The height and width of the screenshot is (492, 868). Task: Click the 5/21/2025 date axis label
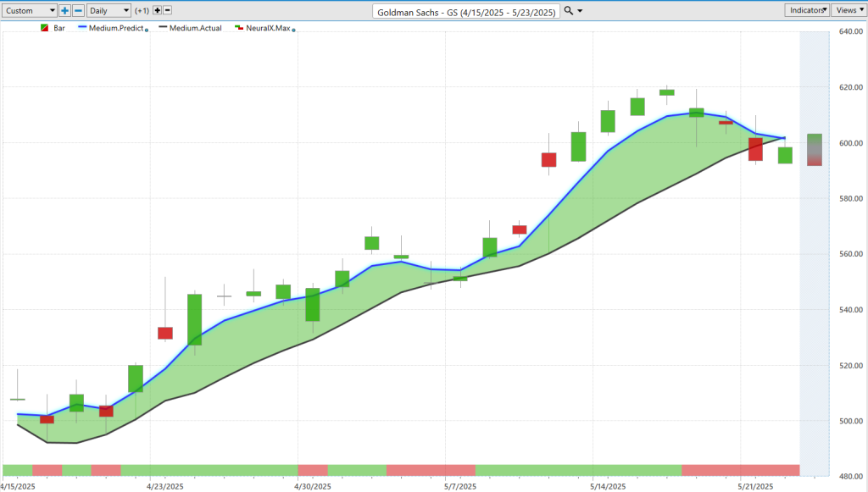pyautogui.click(x=755, y=486)
